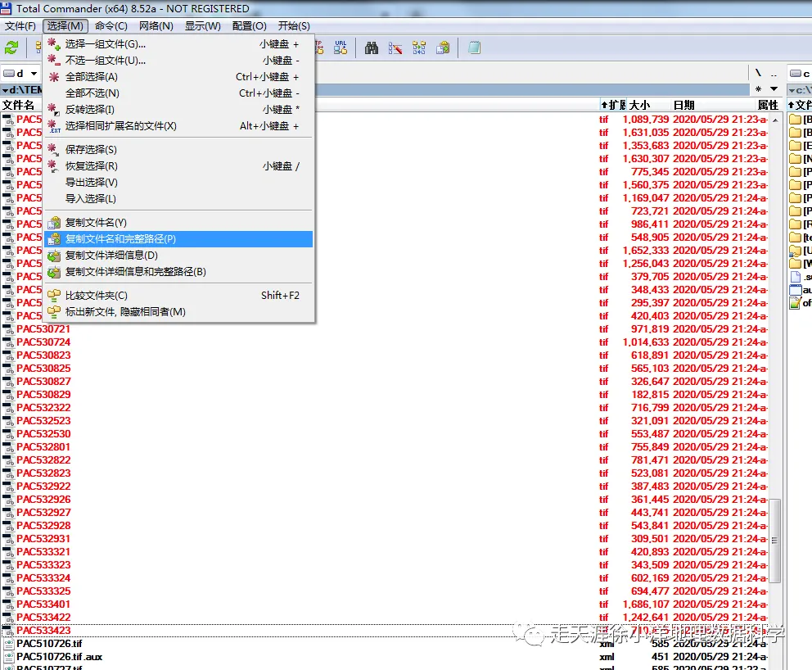Screen dimensions: 812x670
Task: Click the icon beside 复制文件详细信息(D)
Action: click(54, 256)
